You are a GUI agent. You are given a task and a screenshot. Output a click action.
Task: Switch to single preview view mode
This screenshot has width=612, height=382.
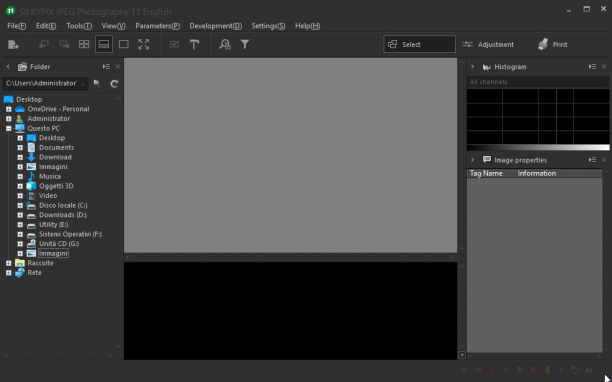124,44
